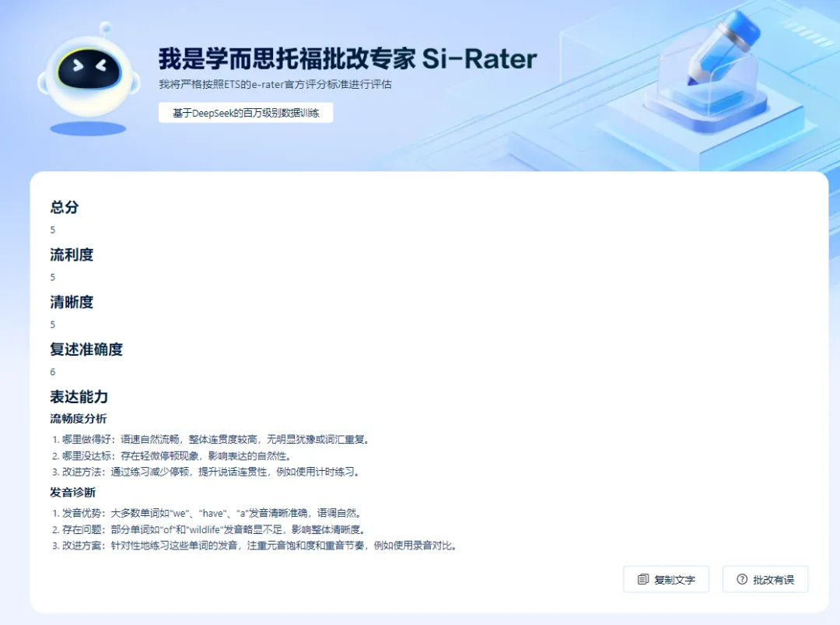Click the copy document icon beside 复制文字
This screenshot has height=625, width=840.
643,579
